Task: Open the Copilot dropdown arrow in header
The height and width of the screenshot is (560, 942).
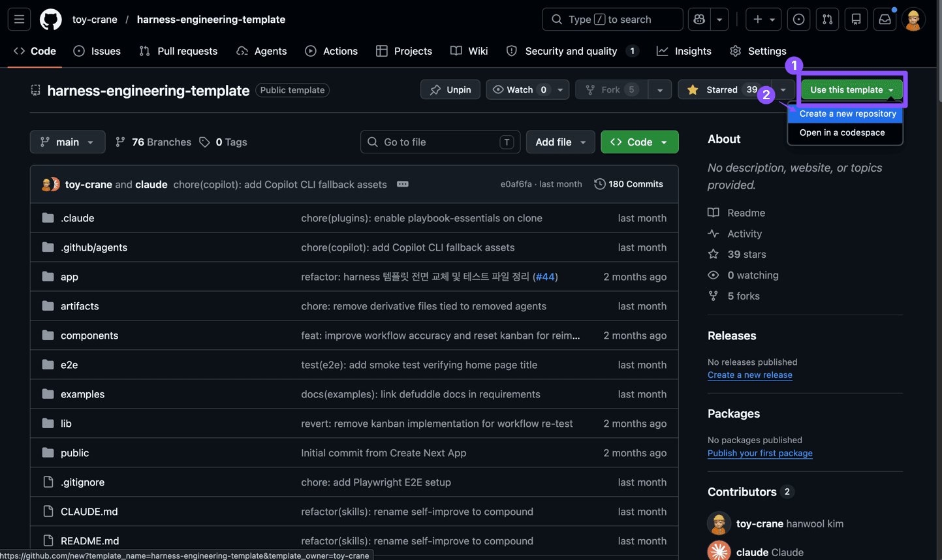Action: (x=719, y=20)
